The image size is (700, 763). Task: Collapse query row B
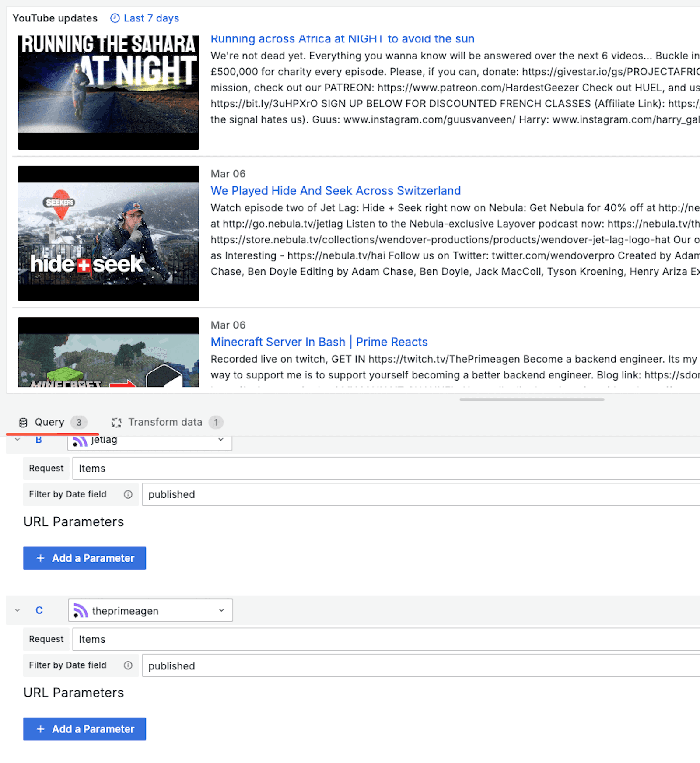[x=17, y=439]
